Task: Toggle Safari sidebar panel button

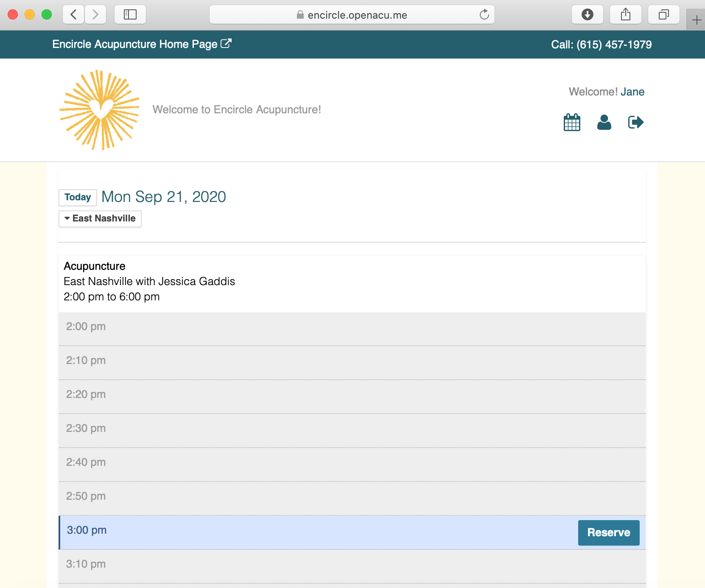Action: point(130,15)
